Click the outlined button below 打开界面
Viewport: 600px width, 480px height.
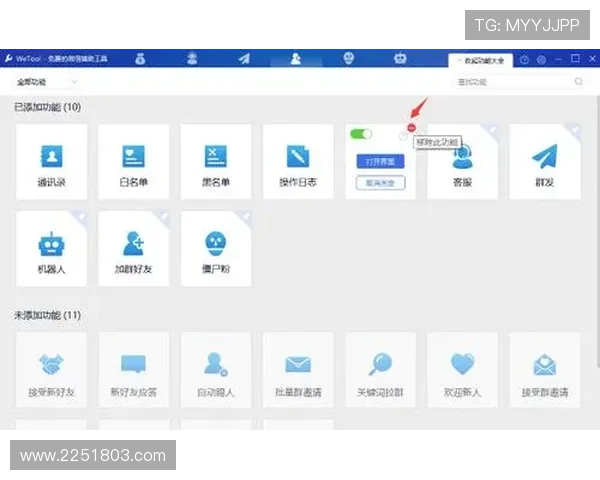[x=380, y=182]
